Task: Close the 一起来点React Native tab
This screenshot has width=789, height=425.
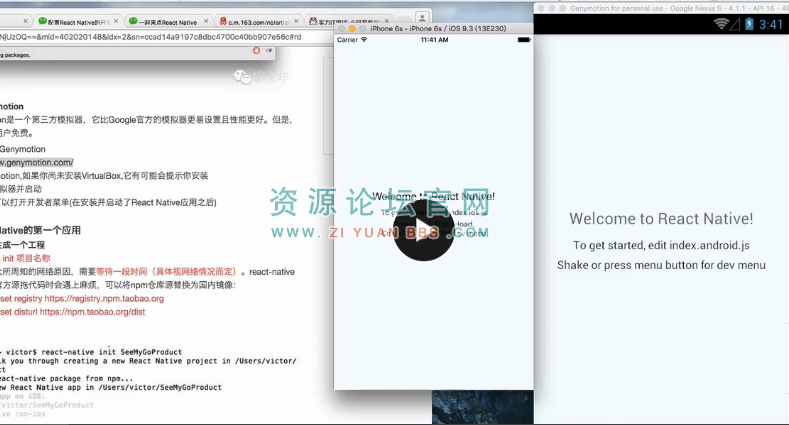Action: [x=206, y=21]
